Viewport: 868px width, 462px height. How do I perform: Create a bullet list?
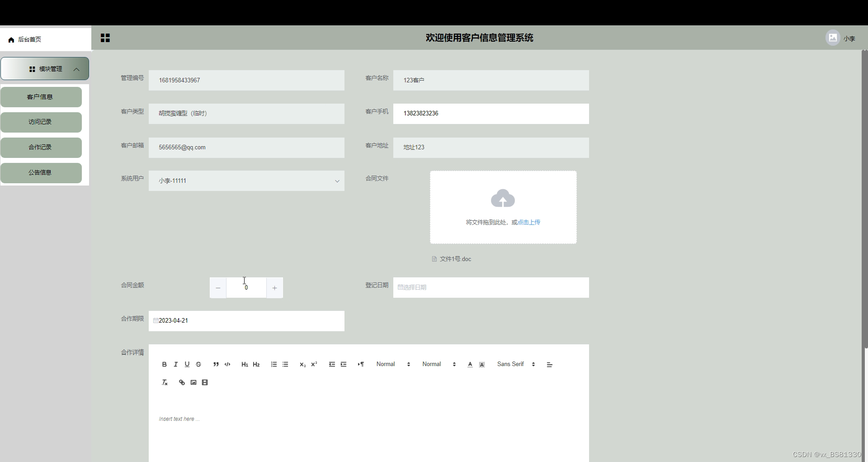pyautogui.click(x=285, y=364)
